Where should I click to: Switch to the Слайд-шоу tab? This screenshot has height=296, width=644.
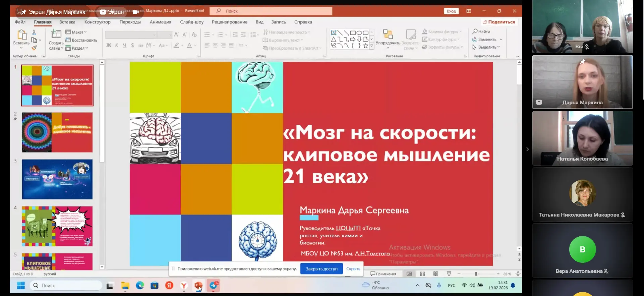point(192,22)
